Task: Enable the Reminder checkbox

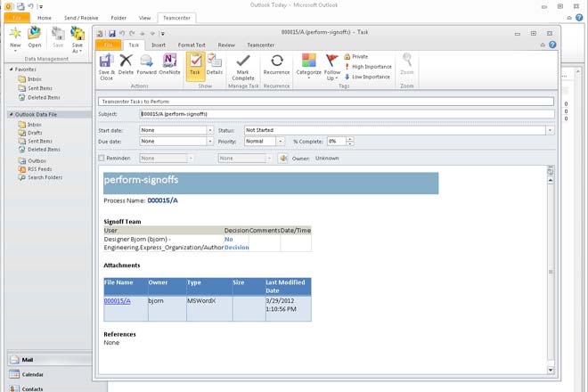Action: tap(102, 158)
